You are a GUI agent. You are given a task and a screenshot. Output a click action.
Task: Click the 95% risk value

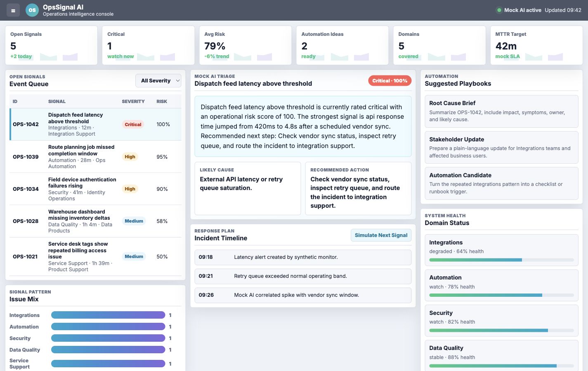coord(162,157)
